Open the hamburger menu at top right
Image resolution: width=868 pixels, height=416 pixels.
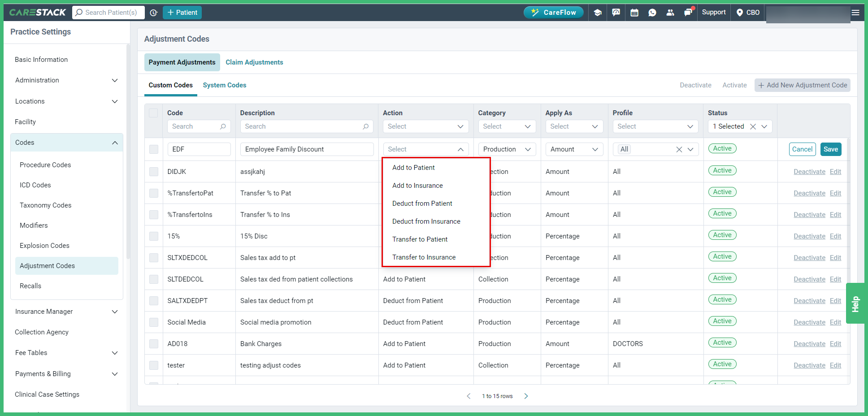(x=855, y=12)
